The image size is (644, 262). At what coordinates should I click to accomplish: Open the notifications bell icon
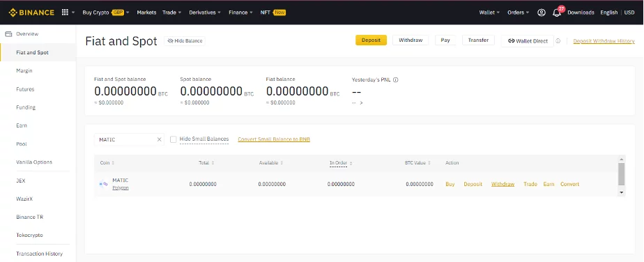click(556, 13)
